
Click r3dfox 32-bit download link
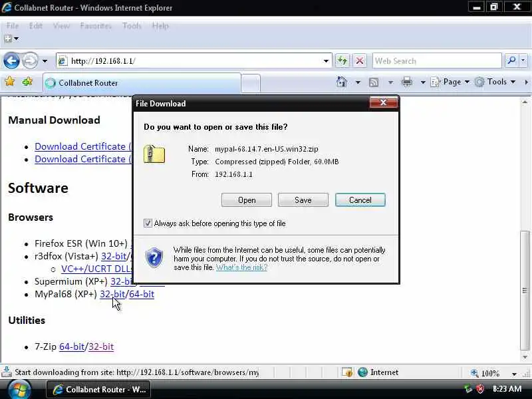click(x=114, y=256)
